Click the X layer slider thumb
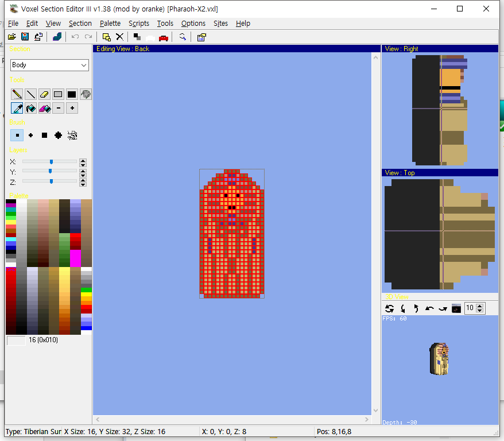The width and height of the screenshot is (504, 441). coord(51,162)
